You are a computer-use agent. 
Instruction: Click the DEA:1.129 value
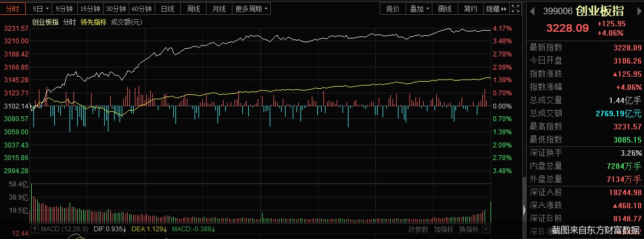pyautogui.click(x=149, y=229)
